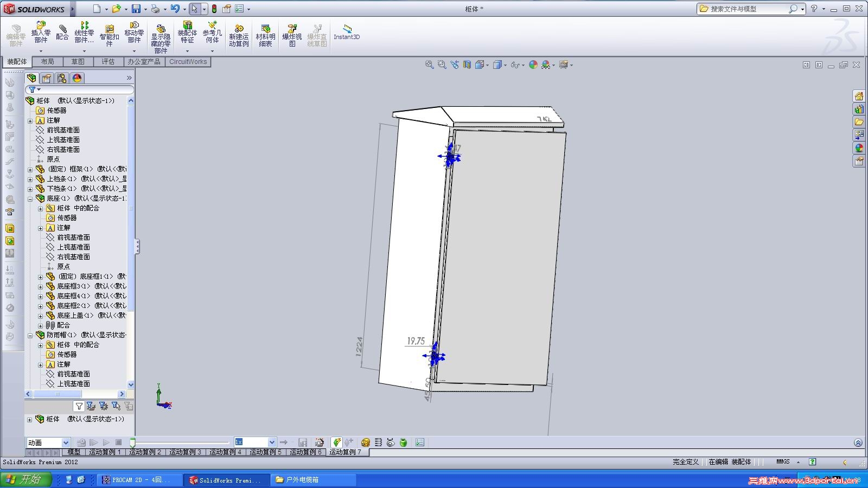Open the Display Style dropdown arrow
The width and height of the screenshot is (868, 488).
(x=505, y=65)
